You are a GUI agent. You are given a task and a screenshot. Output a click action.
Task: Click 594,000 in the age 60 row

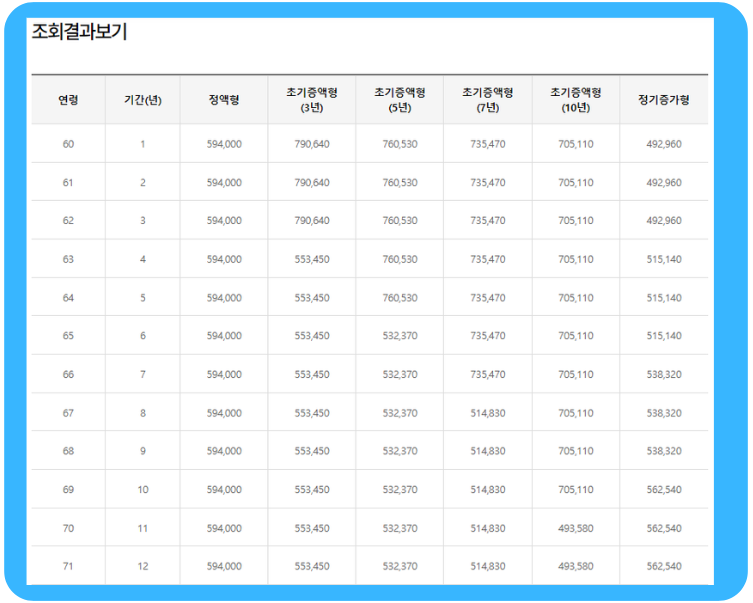click(224, 144)
